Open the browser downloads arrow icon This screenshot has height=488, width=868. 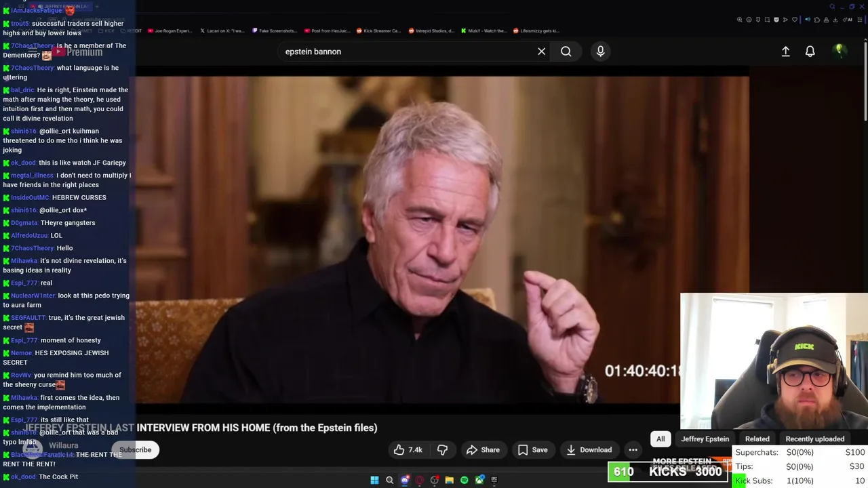(835, 20)
